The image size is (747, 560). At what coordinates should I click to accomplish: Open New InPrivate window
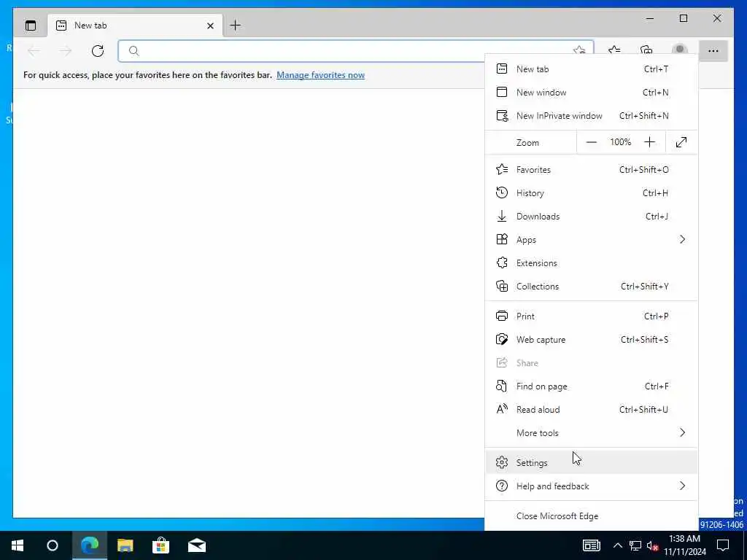(x=591, y=116)
